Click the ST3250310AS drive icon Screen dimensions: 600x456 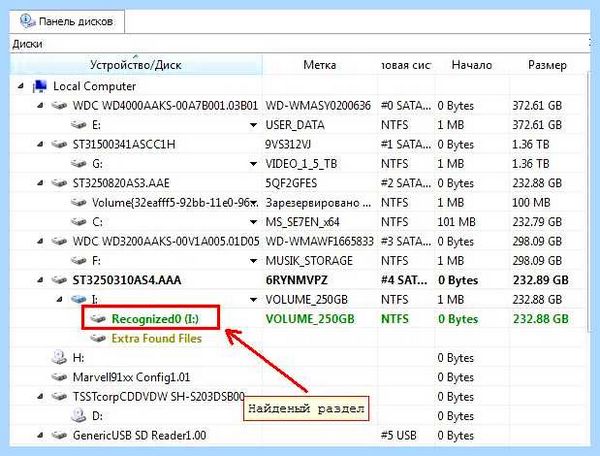(x=59, y=280)
